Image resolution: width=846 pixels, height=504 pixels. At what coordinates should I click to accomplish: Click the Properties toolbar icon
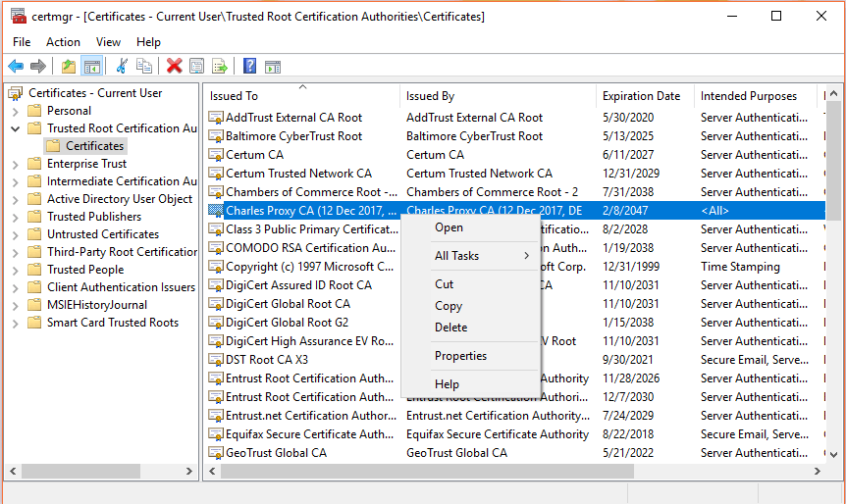coord(197,67)
